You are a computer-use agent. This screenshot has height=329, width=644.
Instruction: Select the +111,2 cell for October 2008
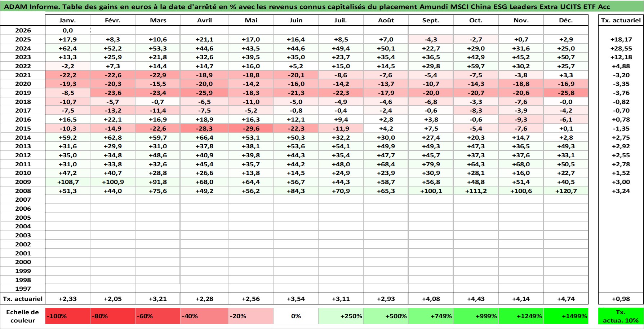coord(476,191)
